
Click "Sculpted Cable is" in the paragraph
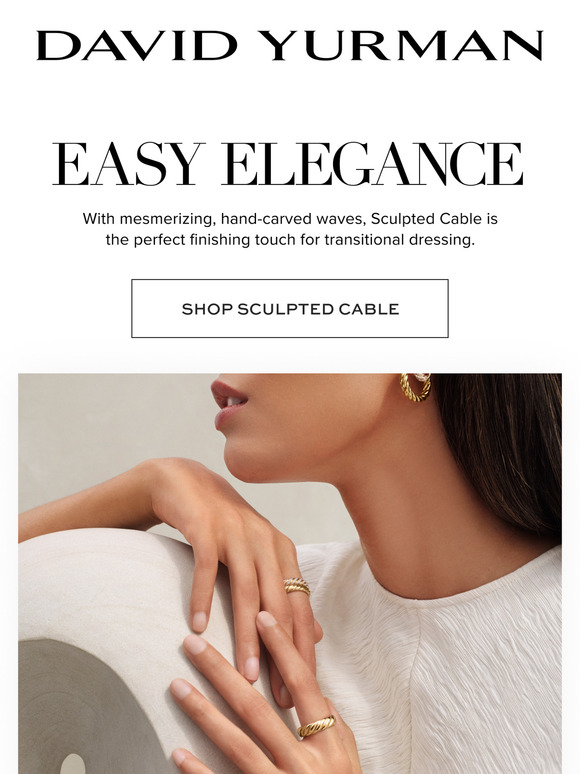pyautogui.click(x=434, y=219)
